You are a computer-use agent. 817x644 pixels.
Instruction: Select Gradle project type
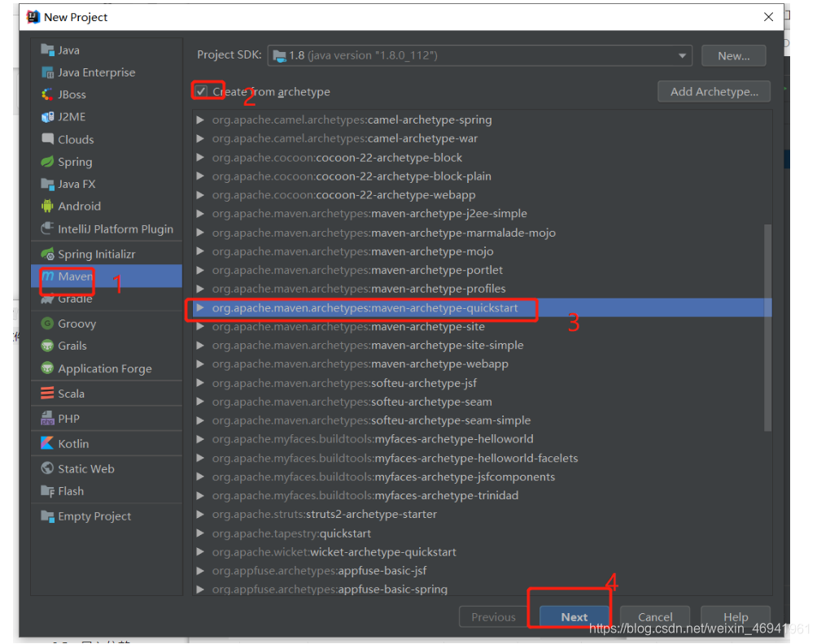[107, 299]
